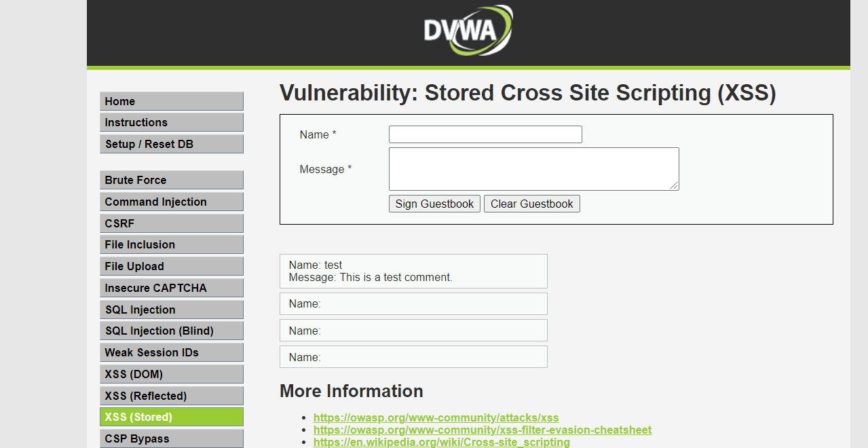Follow the XSS filter evasion cheatsheet link
The width and height of the screenshot is (868, 448).
click(x=482, y=430)
